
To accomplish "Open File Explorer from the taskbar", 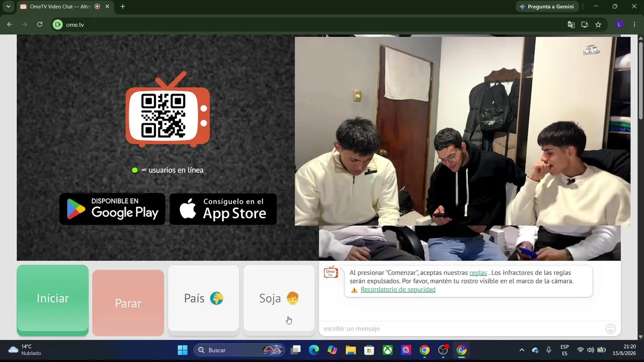I will pos(351,350).
